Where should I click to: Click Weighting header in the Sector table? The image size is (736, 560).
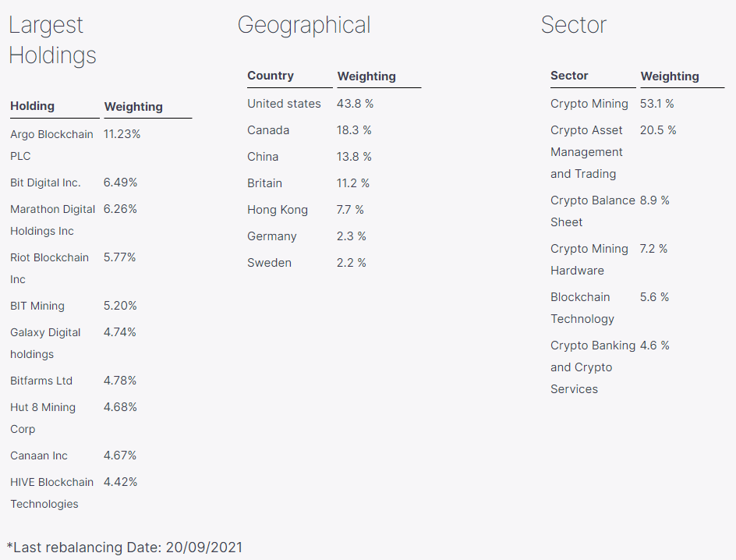click(x=670, y=76)
